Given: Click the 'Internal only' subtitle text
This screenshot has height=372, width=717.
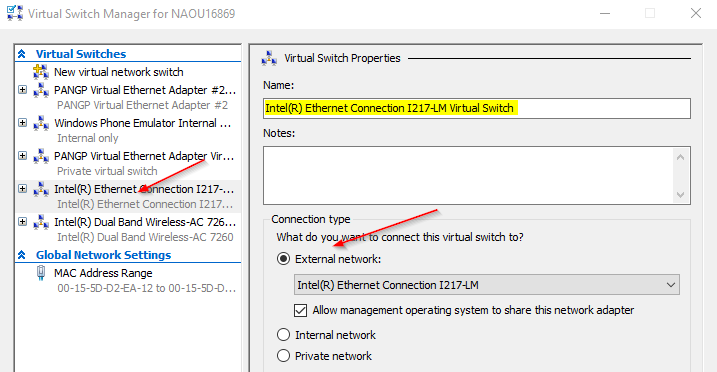Looking at the screenshot, I should 88,138.
